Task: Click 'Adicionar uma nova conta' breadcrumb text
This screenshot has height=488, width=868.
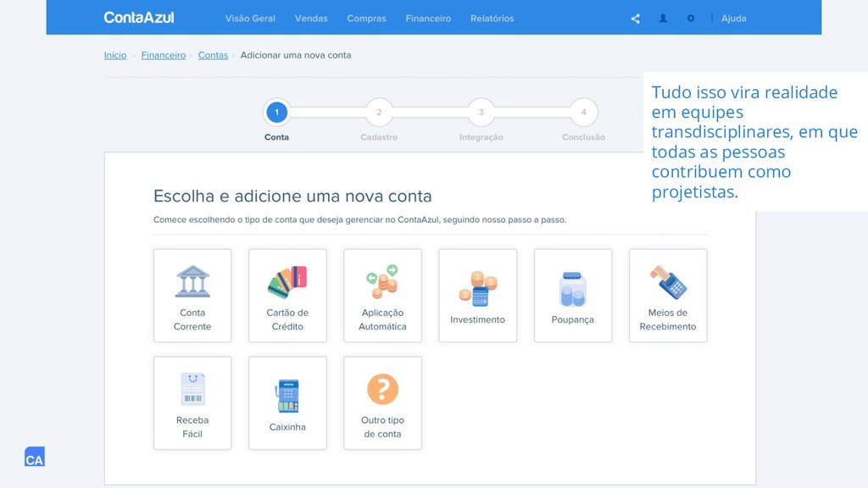Action: (x=296, y=55)
